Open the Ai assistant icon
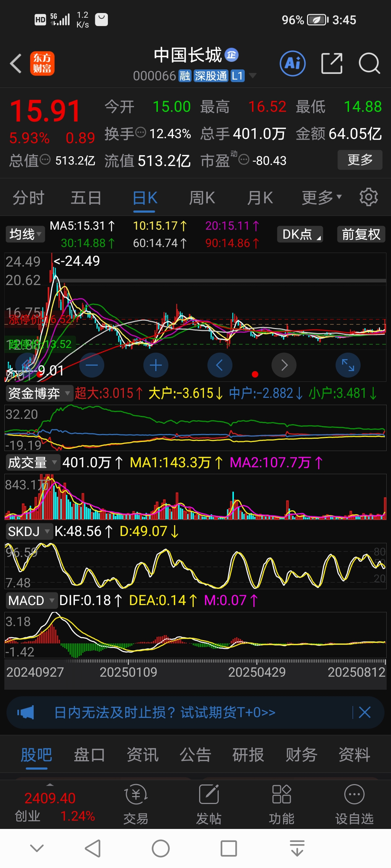The height and width of the screenshot is (868, 391). pos(293,64)
